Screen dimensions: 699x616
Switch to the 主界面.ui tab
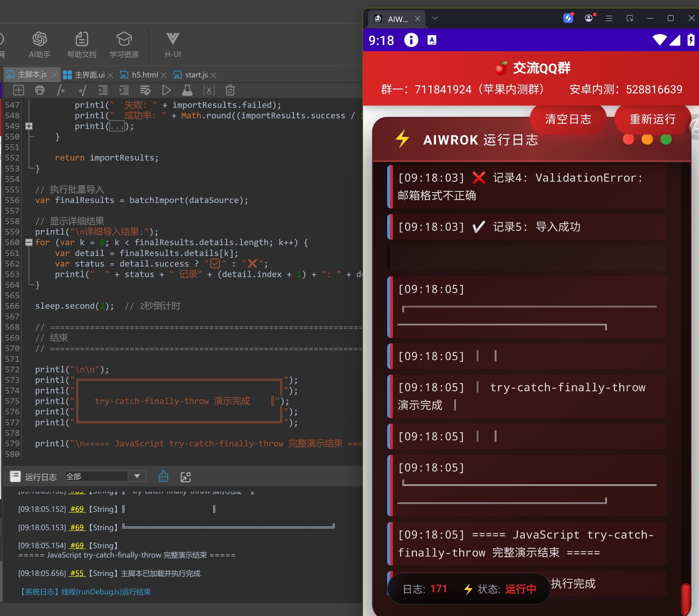89,75
